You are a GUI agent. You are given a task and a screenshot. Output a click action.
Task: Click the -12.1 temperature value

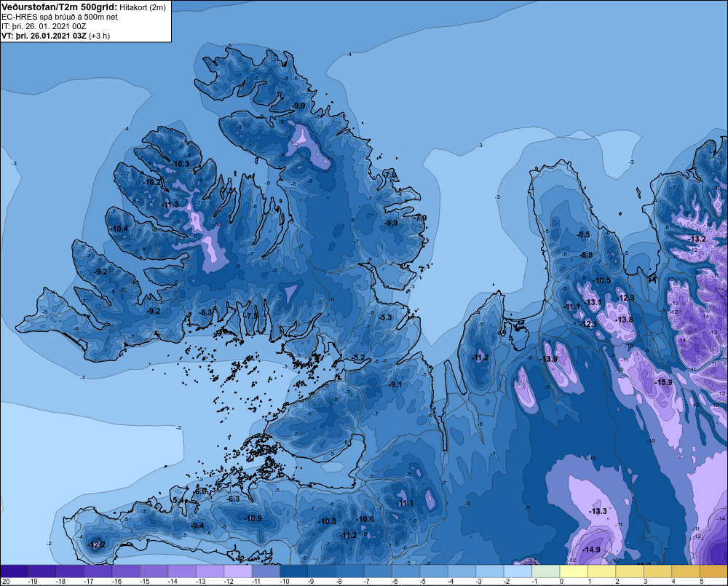tap(588, 324)
